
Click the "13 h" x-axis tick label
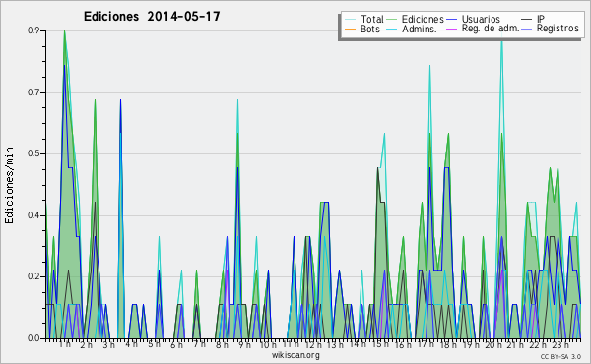pos(335,344)
